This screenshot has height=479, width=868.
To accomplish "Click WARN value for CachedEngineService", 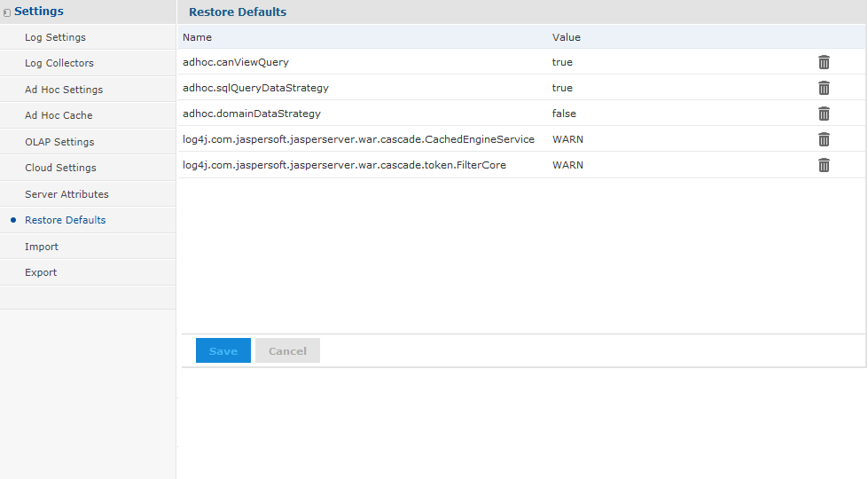I will pyautogui.click(x=568, y=139).
